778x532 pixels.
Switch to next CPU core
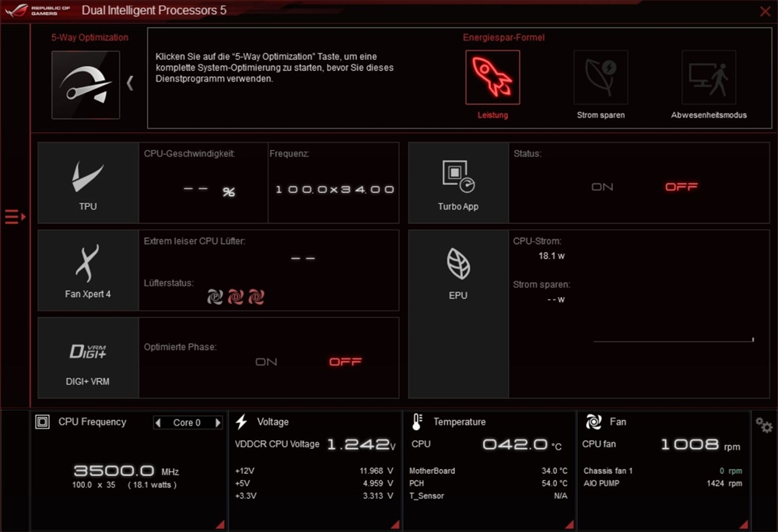point(217,422)
